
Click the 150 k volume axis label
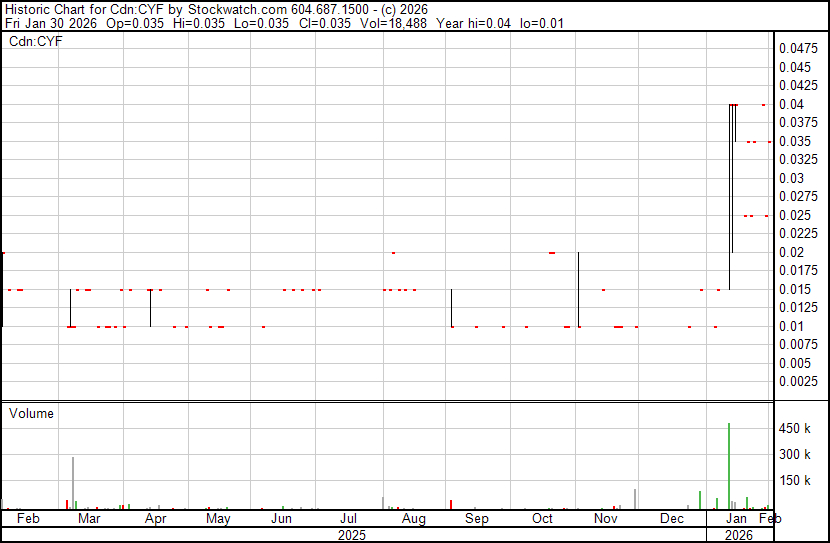coord(794,480)
